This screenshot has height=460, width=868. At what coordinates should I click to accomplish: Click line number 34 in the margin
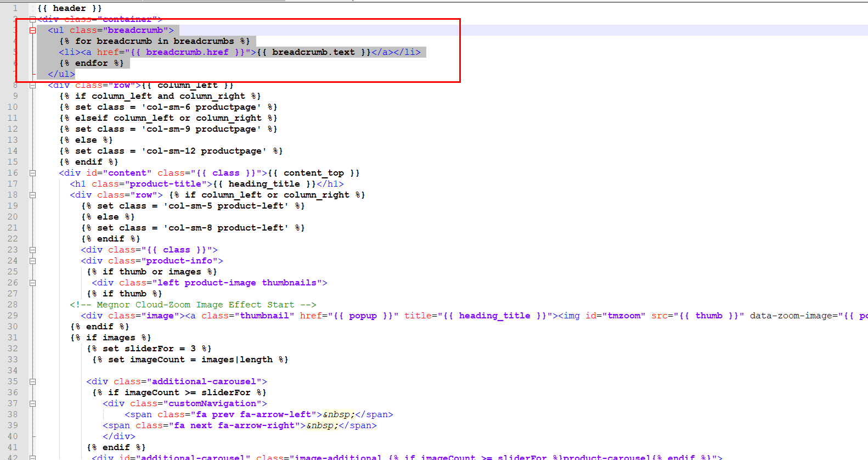pos(13,371)
